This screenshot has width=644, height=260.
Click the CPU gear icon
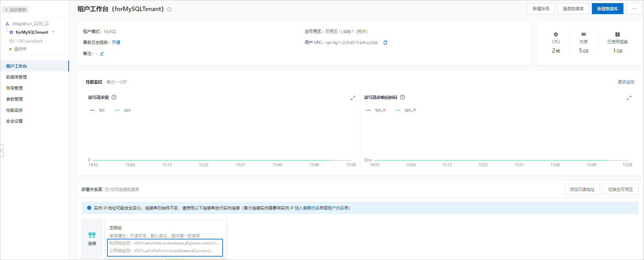click(x=556, y=34)
